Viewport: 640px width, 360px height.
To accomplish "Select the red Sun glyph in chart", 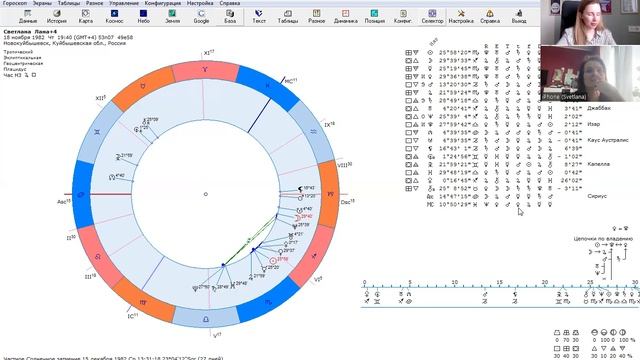I will [x=273, y=260].
